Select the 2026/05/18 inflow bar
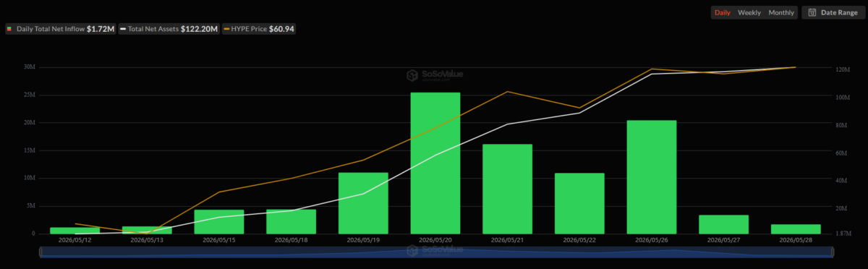Screen dimensions: 868x269 click(291, 221)
